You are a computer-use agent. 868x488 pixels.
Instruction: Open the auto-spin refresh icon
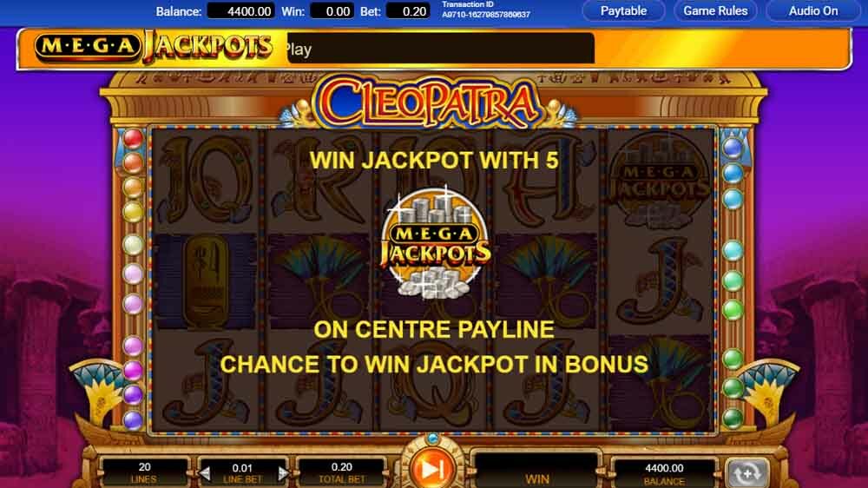tap(746, 473)
